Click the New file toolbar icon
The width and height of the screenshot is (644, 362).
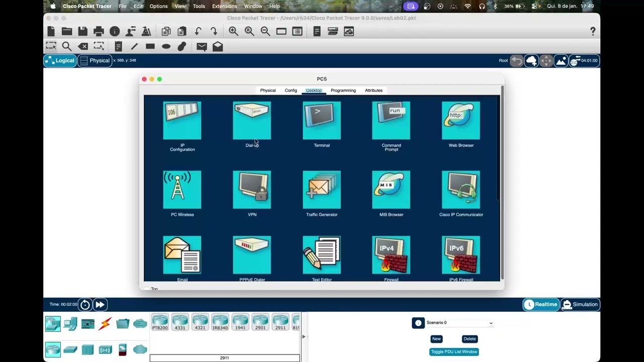51,31
